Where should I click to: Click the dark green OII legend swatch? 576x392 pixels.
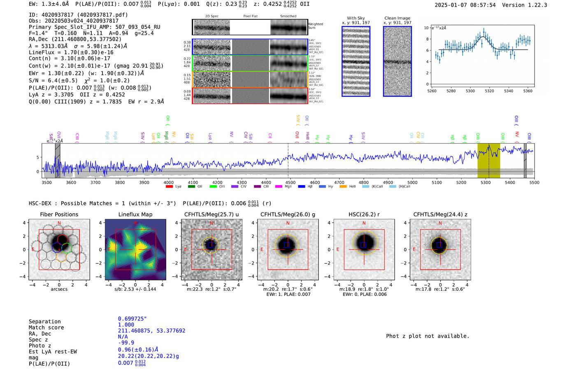(191, 187)
